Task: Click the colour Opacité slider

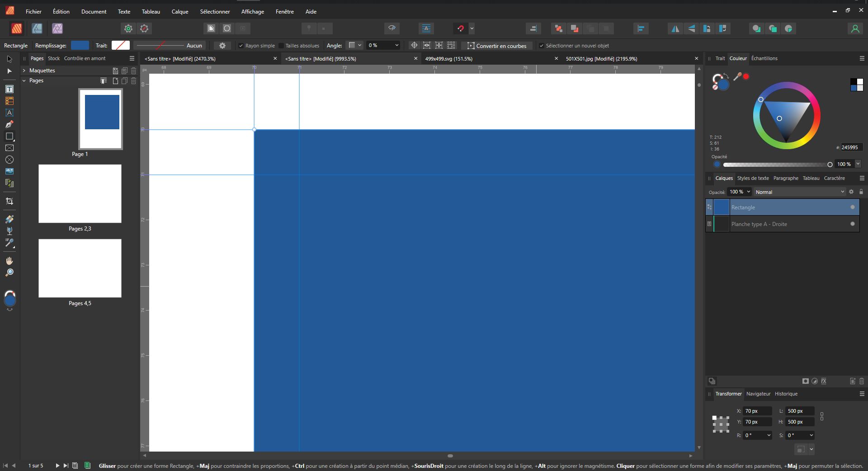Action: (x=778, y=165)
